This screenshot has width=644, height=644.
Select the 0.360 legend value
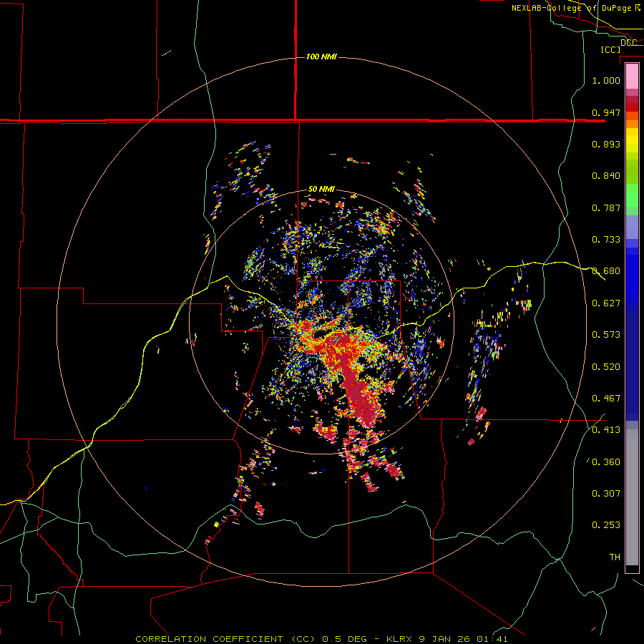[606, 462]
